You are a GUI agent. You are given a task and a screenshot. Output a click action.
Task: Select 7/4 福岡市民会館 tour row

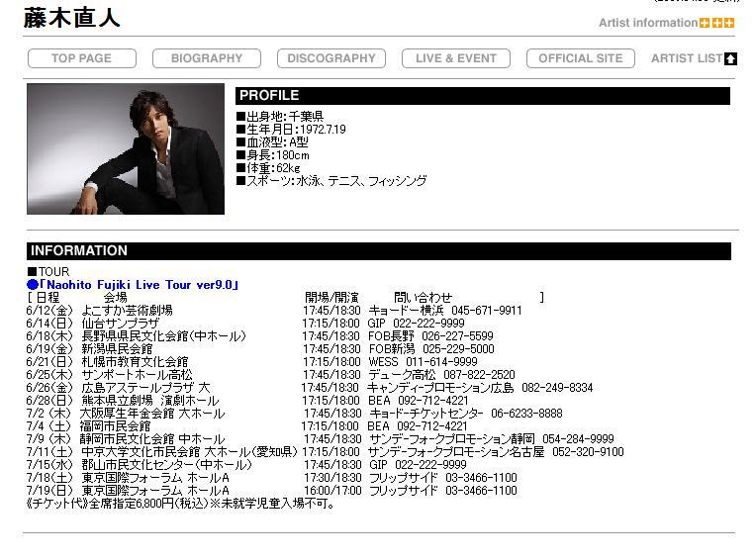point(247,426)
